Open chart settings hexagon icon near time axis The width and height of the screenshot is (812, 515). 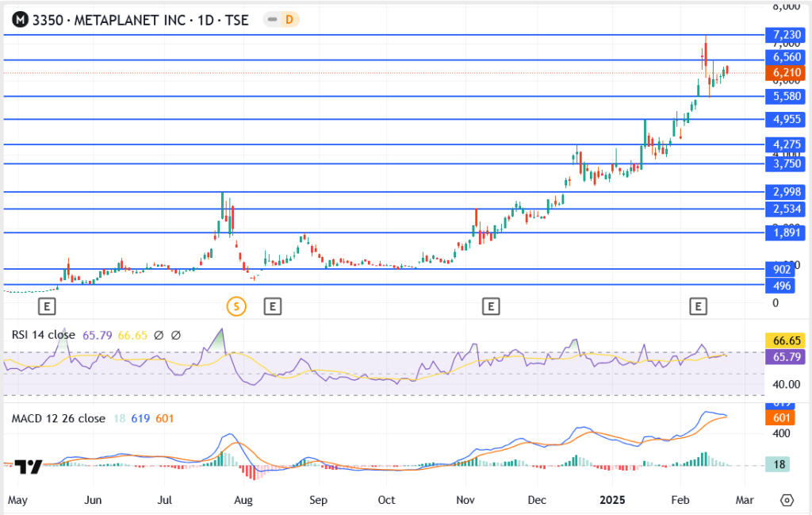[x=787, y=501]
